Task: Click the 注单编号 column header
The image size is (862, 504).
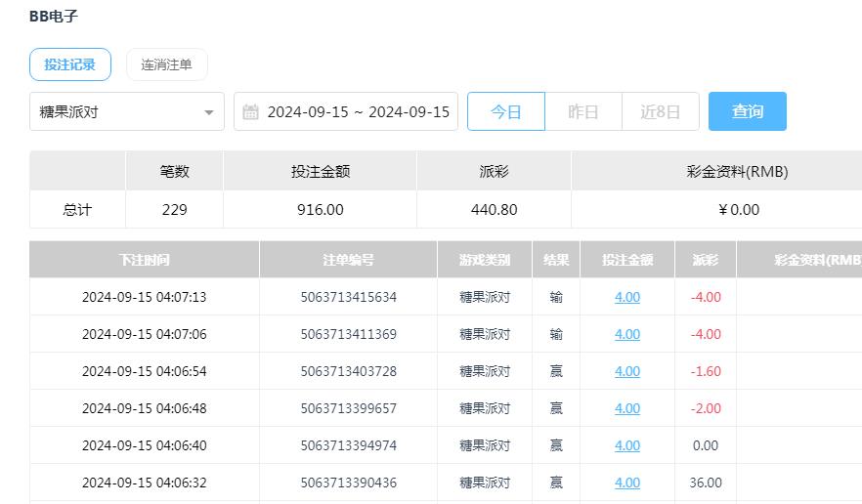Action: tap(348, 260)
